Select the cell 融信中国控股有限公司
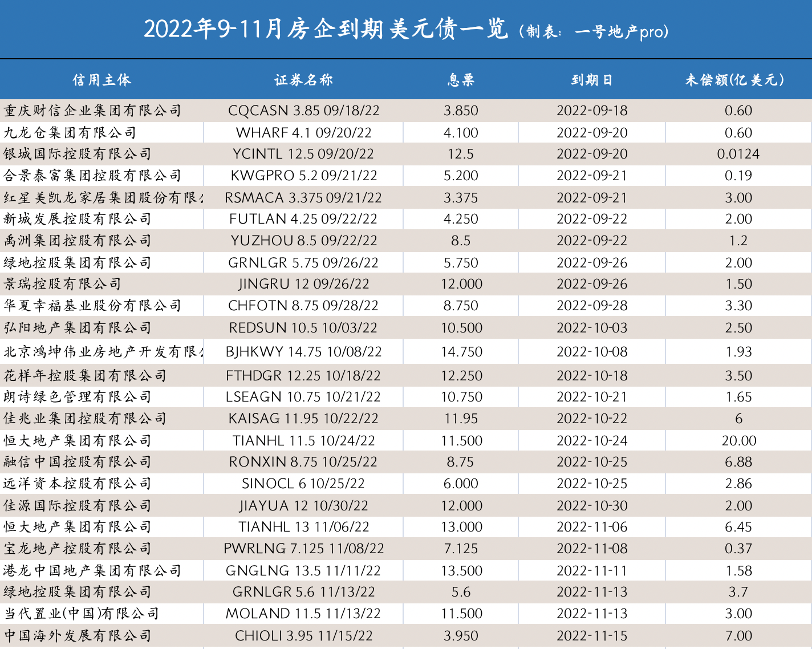The image size is (812, 649). click(78, 462)
